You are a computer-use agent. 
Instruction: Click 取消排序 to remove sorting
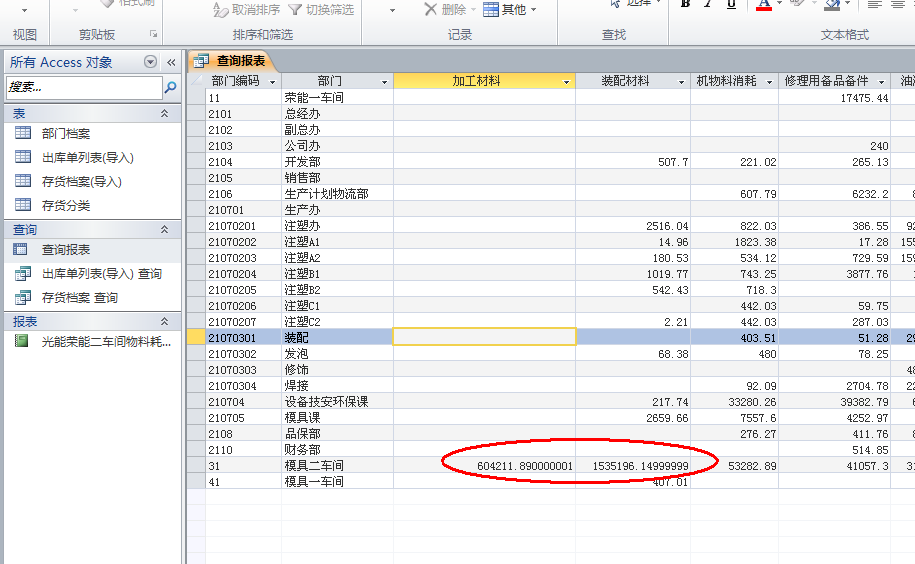pos(246,9)
